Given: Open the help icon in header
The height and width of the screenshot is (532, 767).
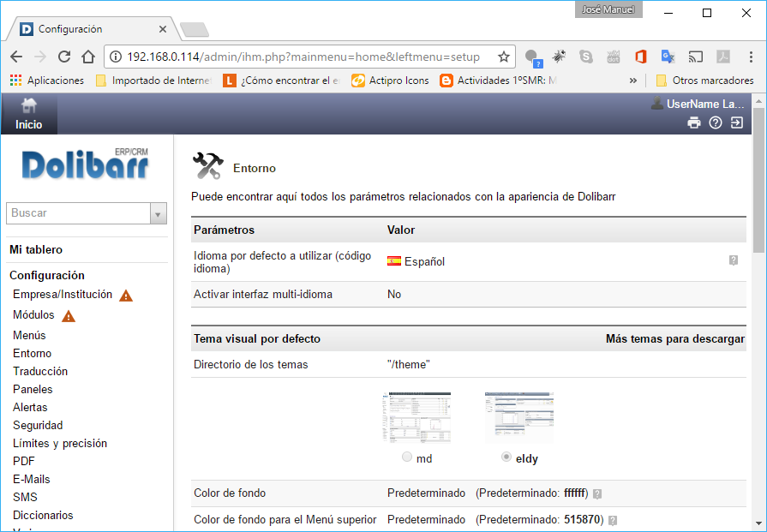Looking at the screenshot, I should coord(716,123).
